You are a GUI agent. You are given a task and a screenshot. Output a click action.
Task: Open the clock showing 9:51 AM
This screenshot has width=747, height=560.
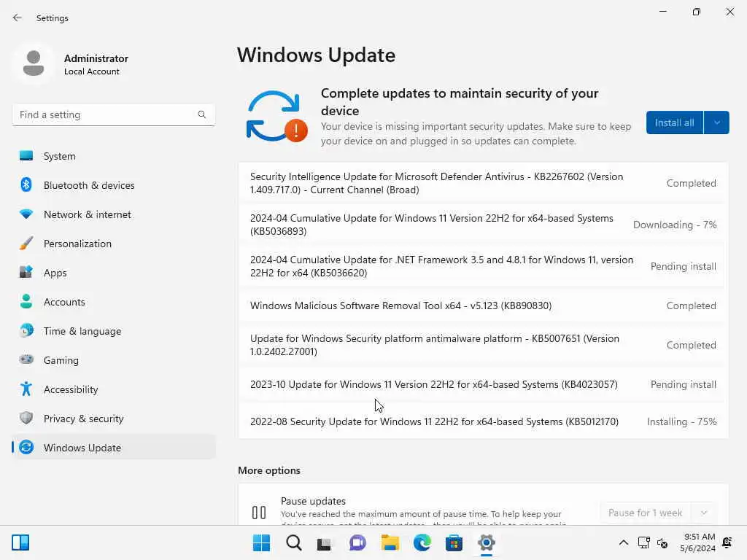click(698, 542)
